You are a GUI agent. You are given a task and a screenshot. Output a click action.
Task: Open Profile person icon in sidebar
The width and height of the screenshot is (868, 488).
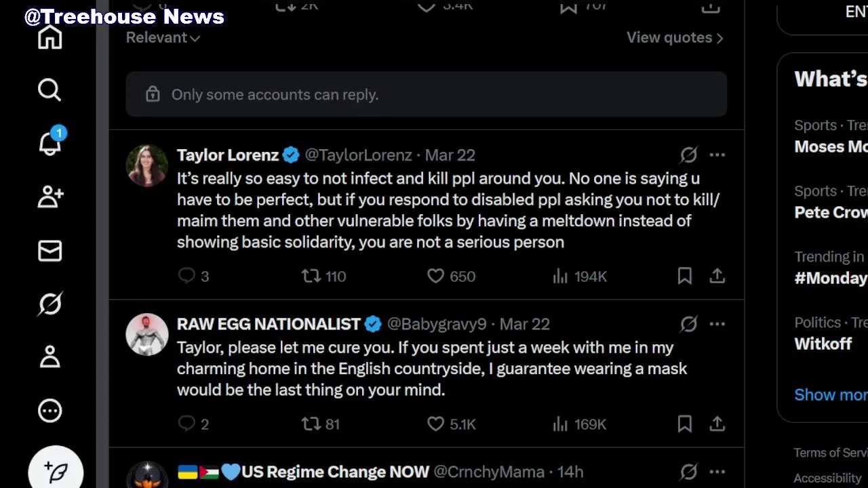point(50,357)
